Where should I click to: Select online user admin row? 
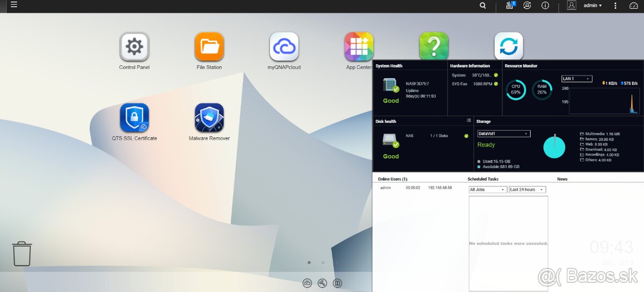(416, 188)
